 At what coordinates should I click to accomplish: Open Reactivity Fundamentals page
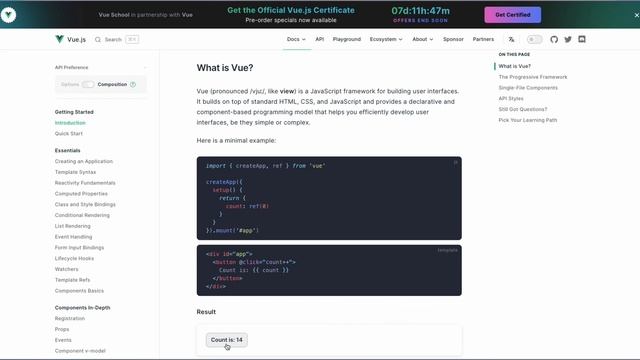pyautogui.click(x=85, y=183)
